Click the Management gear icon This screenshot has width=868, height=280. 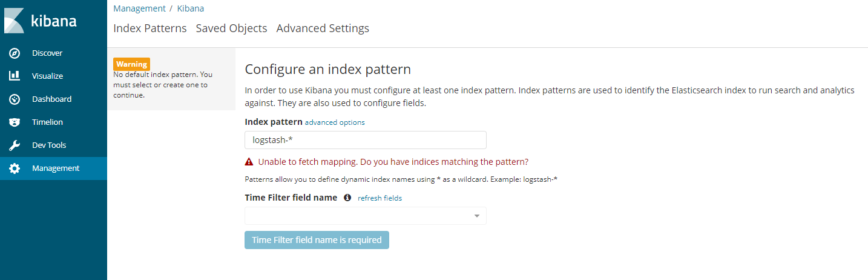[x=15, y=168]
